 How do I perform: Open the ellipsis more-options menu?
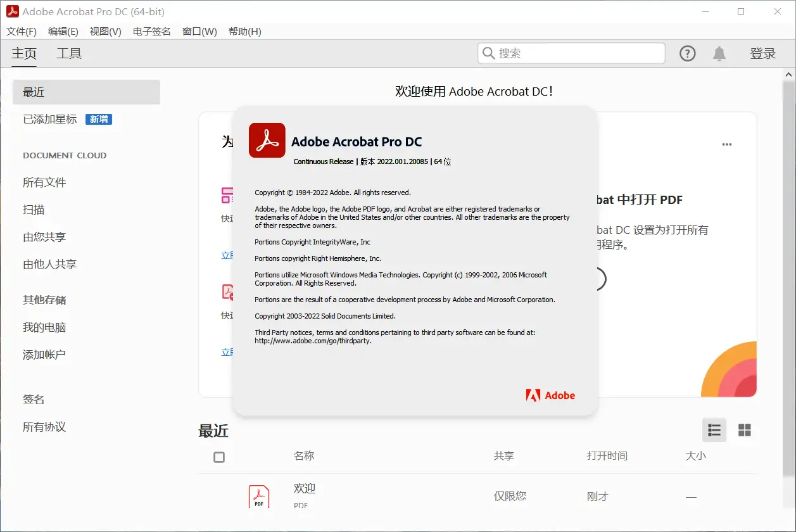[726, 144]
